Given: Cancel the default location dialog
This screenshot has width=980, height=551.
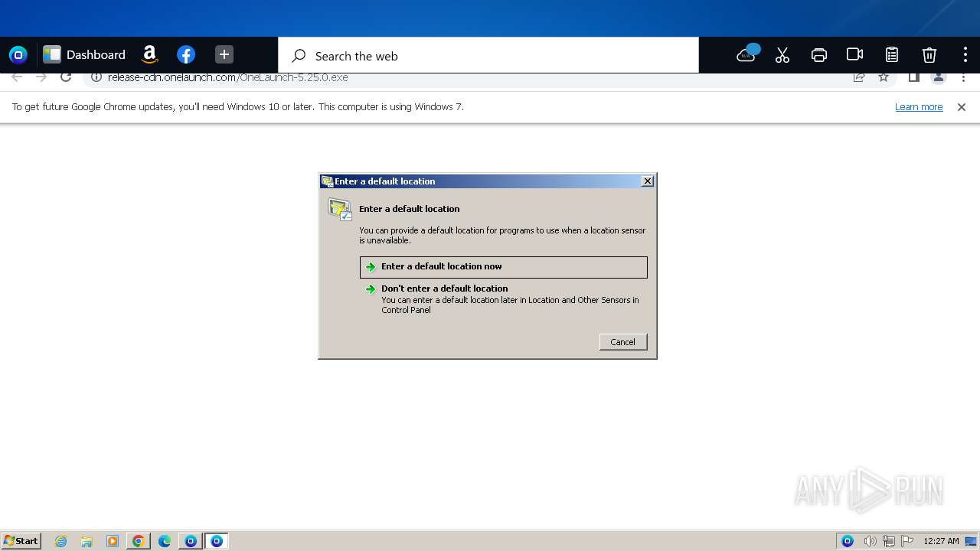Looking at the screenshot, I should [622, 342].
